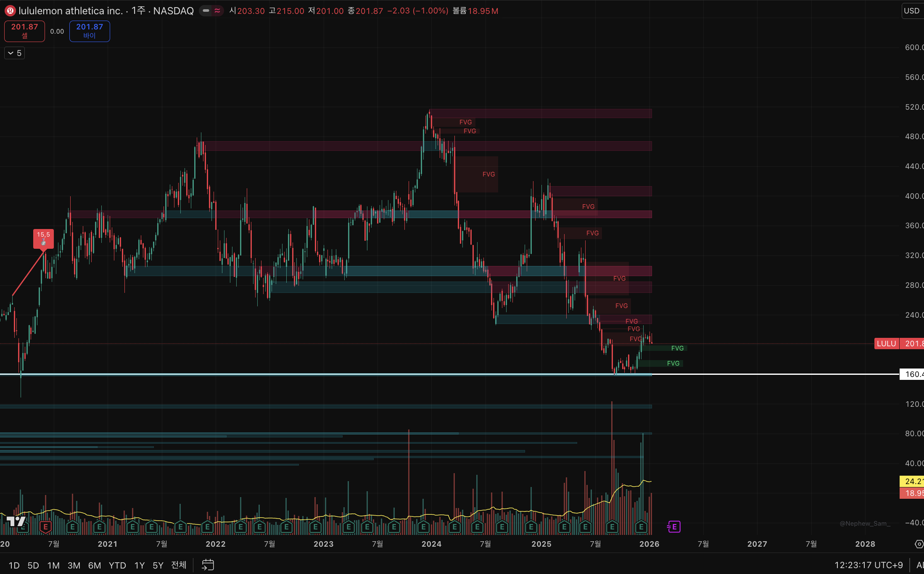The image size is (924, 574).
Task: Click the lululemon symbol logo
Action: (x=10, y=11)
